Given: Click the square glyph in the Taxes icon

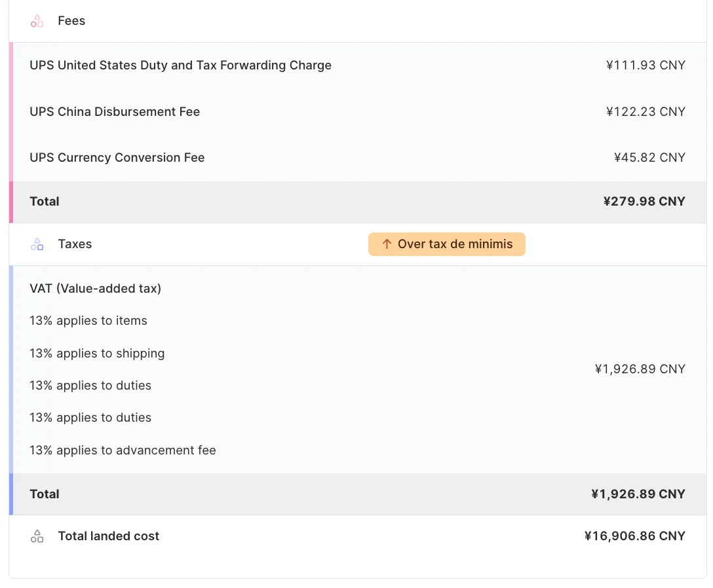Looking at the screenshot, I should tap(40, 247).
